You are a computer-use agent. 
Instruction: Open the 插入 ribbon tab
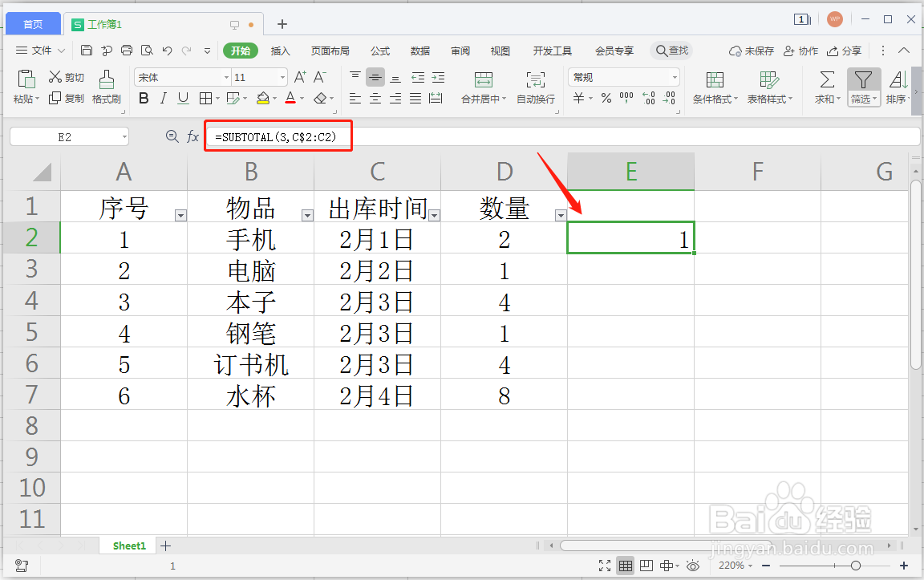(280, 50)
